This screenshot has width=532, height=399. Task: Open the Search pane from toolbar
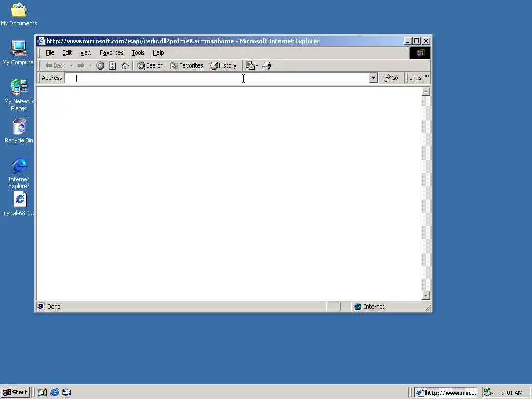150,65
